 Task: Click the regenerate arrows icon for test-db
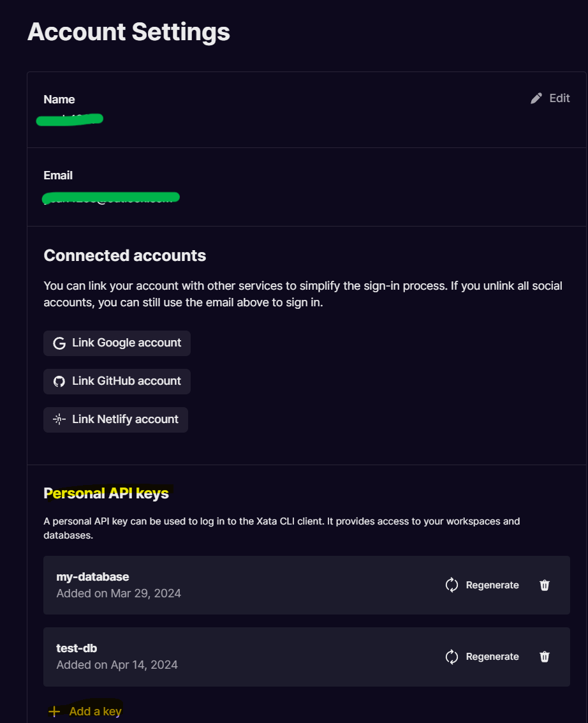point(452,657)
